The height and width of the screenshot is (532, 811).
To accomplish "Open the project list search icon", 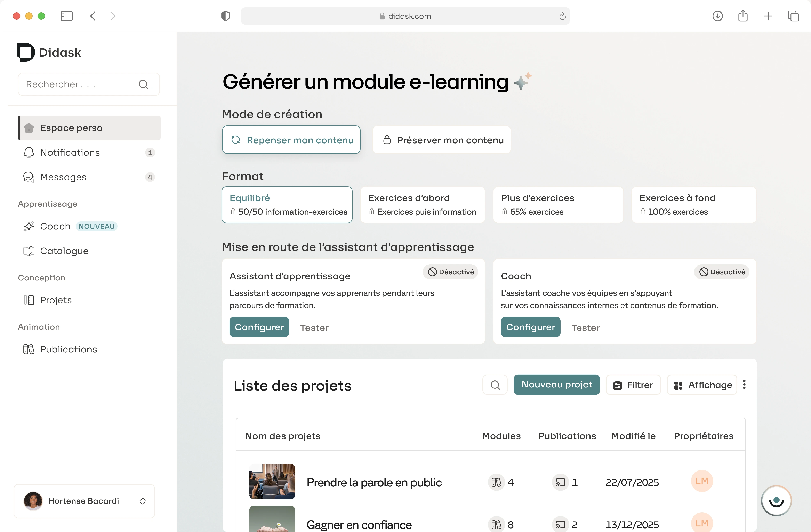I will coord(495,385).
